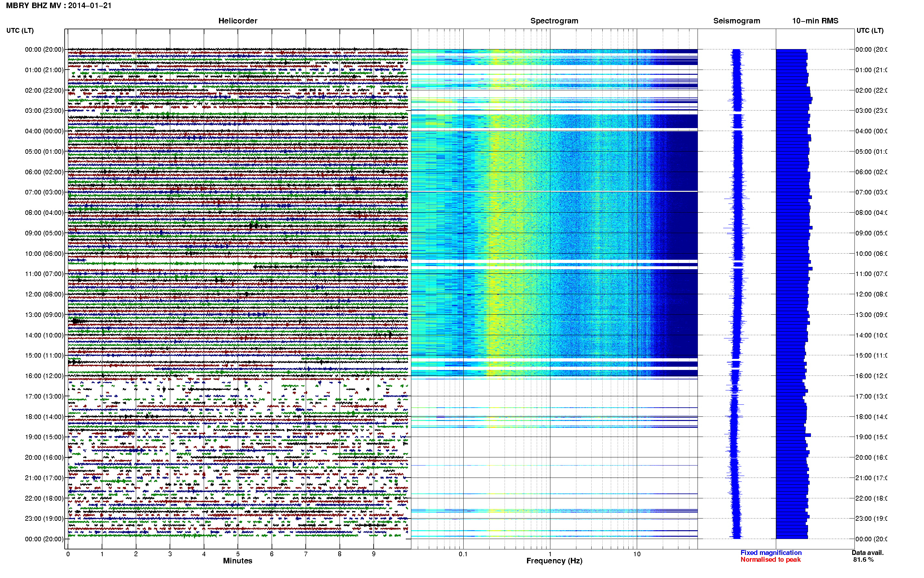Select tick label '1' on Minutes axis
This screenshot has width=924, height=578.
[x=102, y=554]
